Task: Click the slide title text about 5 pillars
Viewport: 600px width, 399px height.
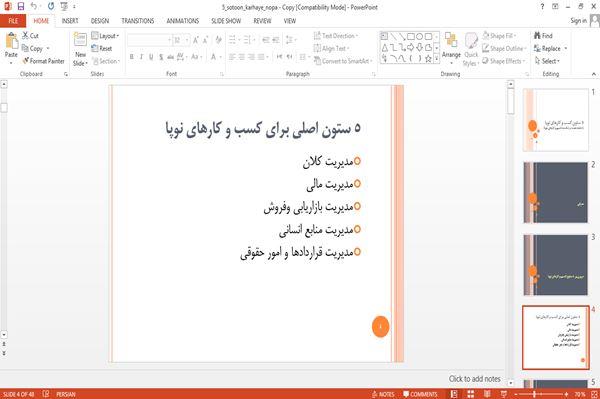Action: 263,129
